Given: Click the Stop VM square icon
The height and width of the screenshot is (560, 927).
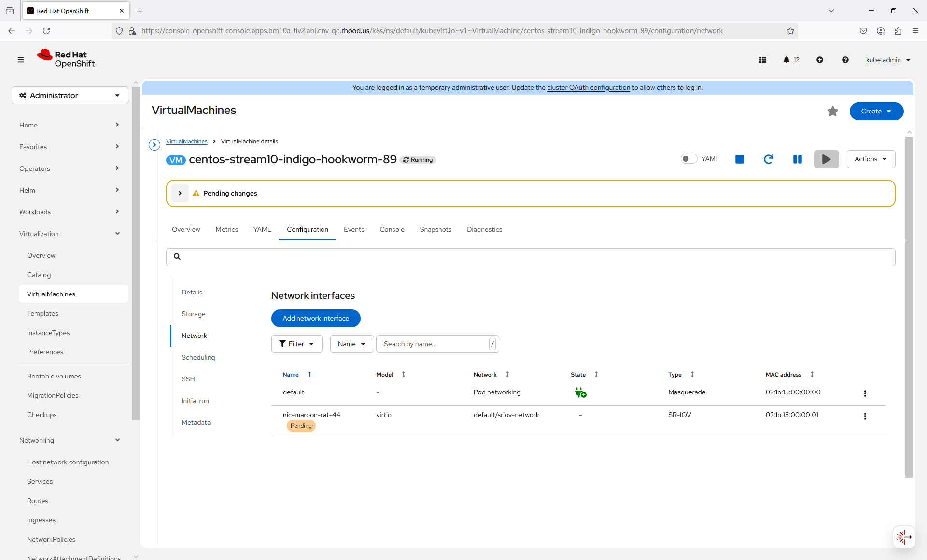Looking at the screenshot, I should tap(739, 159).
